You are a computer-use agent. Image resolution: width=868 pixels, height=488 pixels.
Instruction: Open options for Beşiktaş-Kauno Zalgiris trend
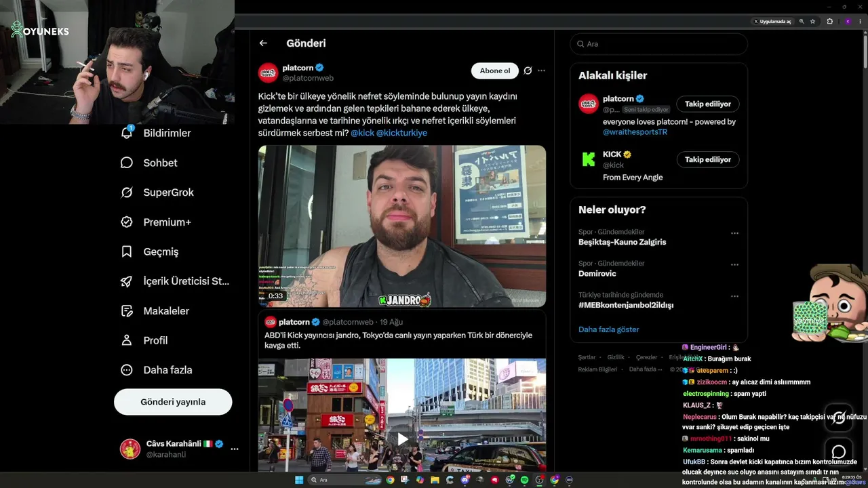734,233
